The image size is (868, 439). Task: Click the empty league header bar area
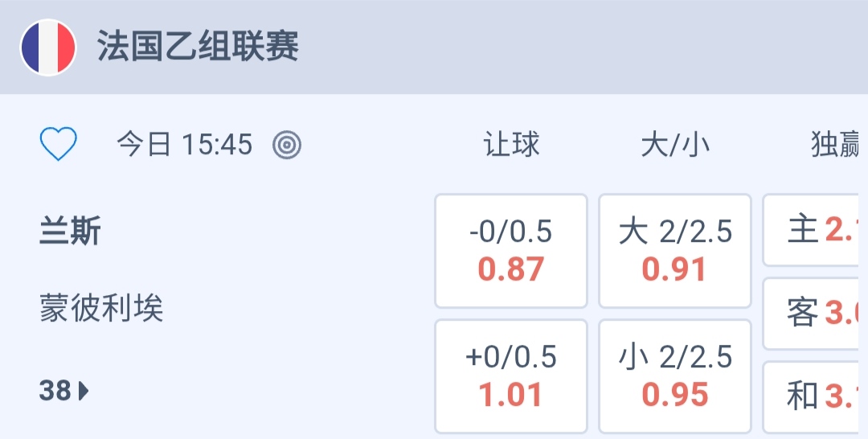pos(579,47)
